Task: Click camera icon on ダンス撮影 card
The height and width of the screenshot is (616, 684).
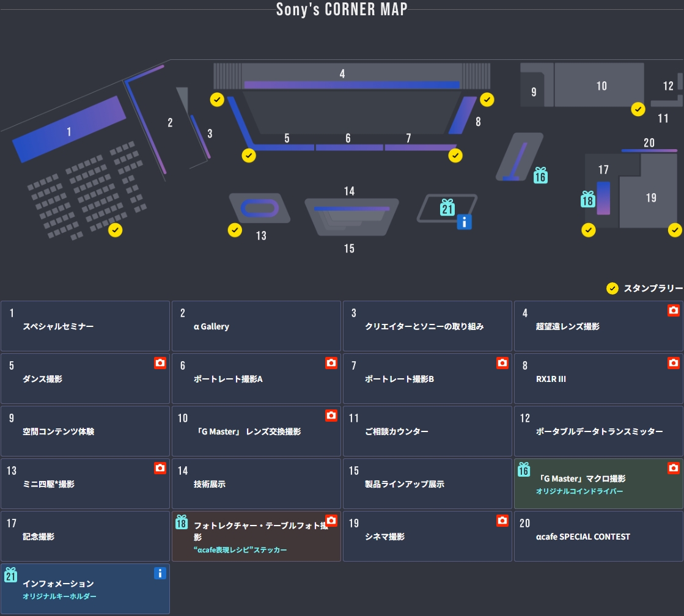Action: [x=160, y=363]
